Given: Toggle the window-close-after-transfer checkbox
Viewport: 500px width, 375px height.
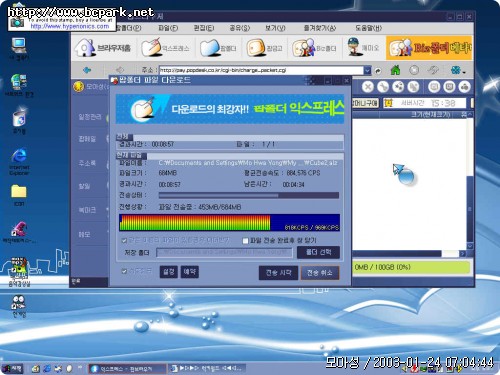Looking at the screenshot, I should 246,240.
